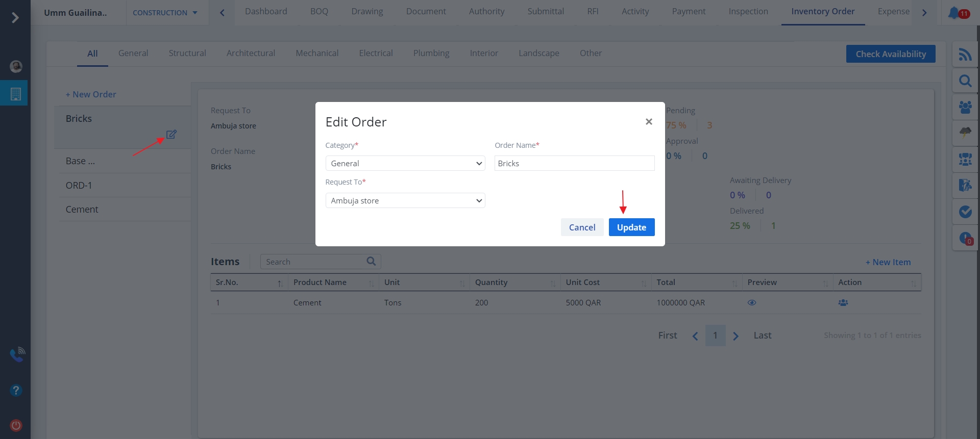Click the checkmark icon in right sidebar
Screen dimensions: 980x439
pos(965,212)
